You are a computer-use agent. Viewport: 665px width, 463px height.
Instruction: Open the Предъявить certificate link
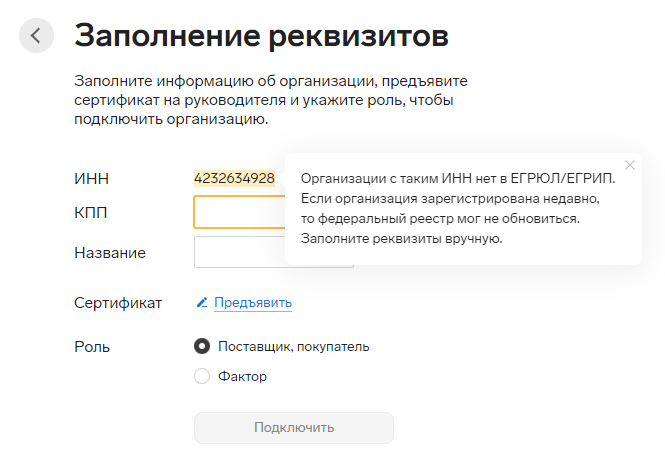click(253, 302)
